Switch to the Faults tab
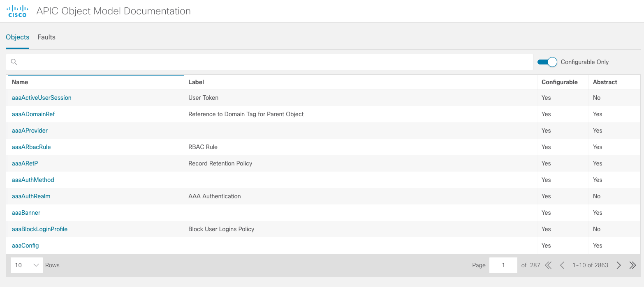 [46, 37]
